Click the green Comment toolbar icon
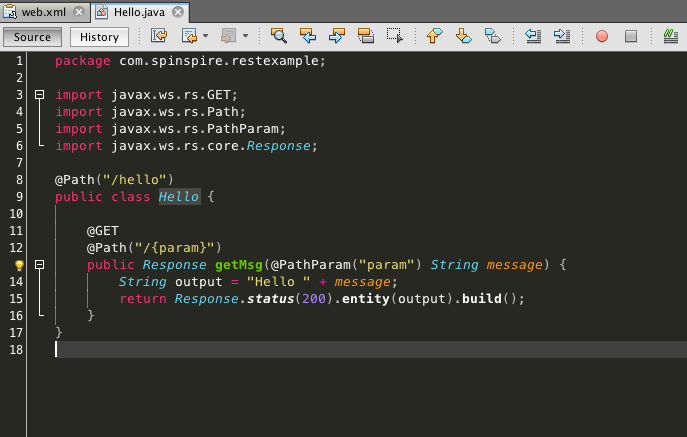687x437 pixels. (670, 36)
